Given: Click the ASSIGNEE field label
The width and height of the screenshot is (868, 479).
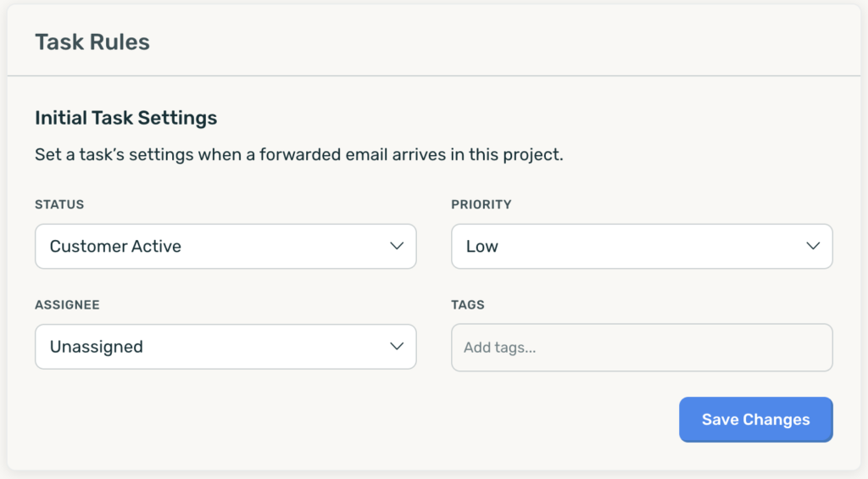Looking at the screenshot, I should (67, 304).
